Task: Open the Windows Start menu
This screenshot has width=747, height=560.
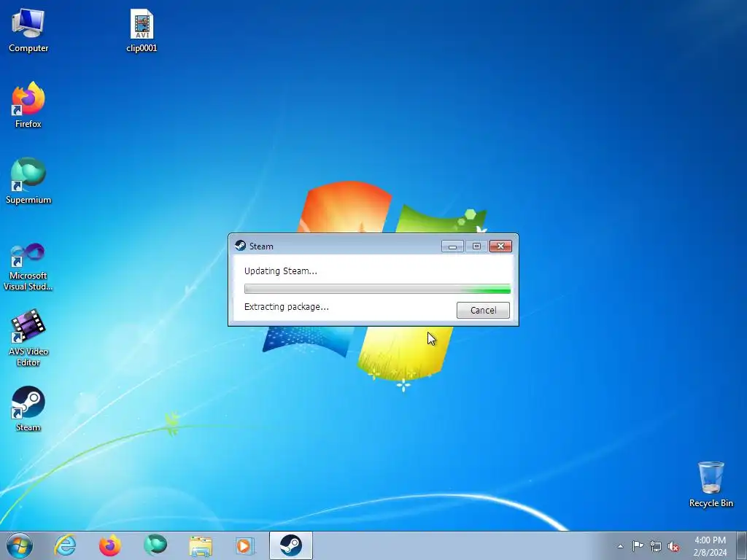Action: tap(20, 545)
